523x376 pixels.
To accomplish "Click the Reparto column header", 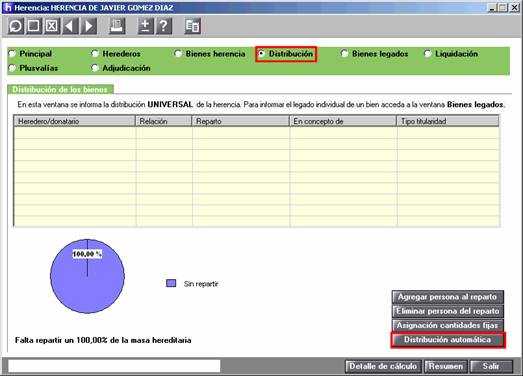I will 240,121.
